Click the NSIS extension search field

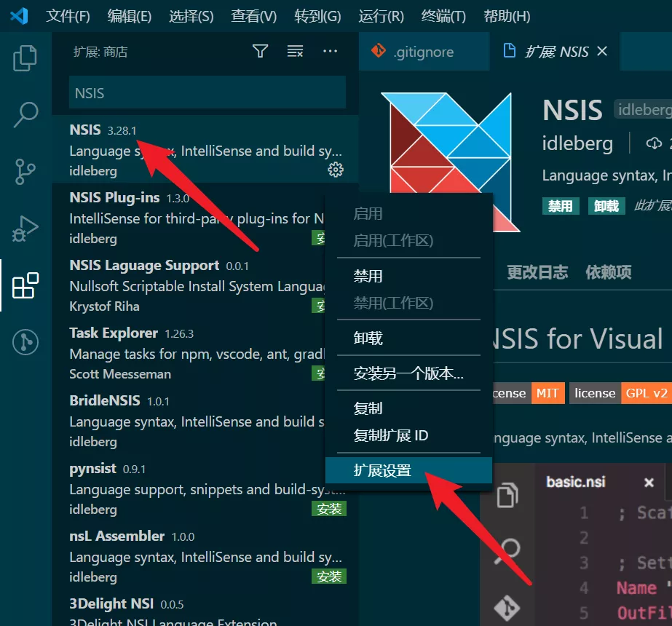(207, 93)
